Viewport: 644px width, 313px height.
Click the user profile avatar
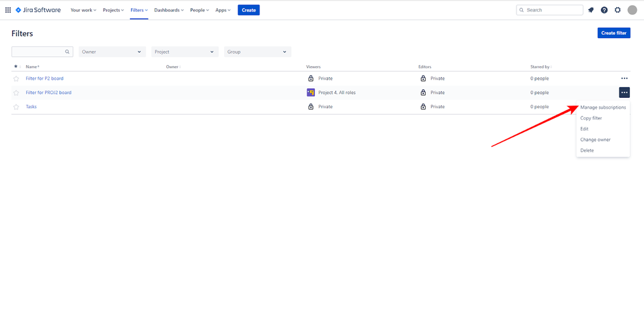[632, 10]
